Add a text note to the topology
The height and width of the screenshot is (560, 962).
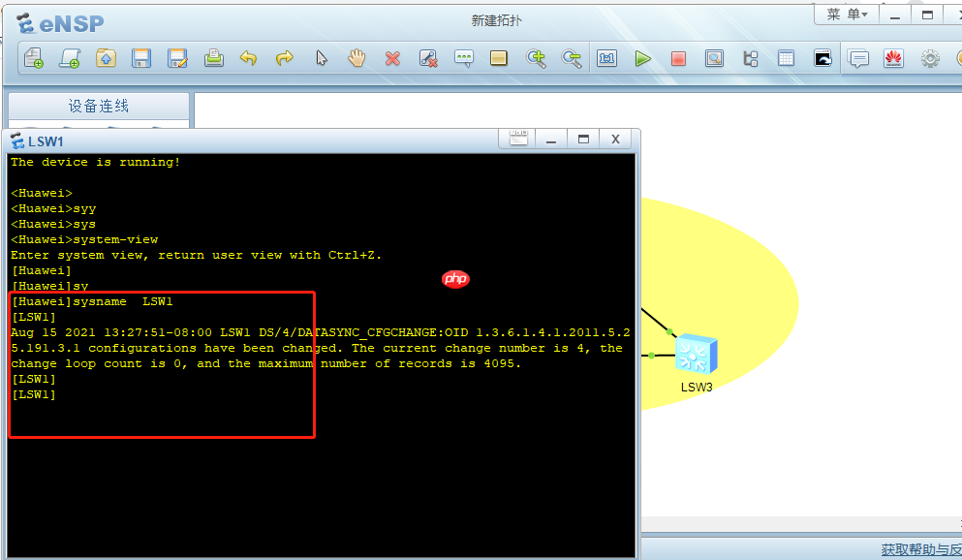point(464,58)
